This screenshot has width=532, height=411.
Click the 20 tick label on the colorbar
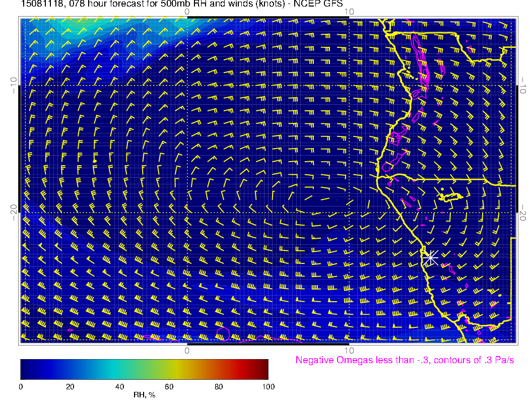(70, 387)
